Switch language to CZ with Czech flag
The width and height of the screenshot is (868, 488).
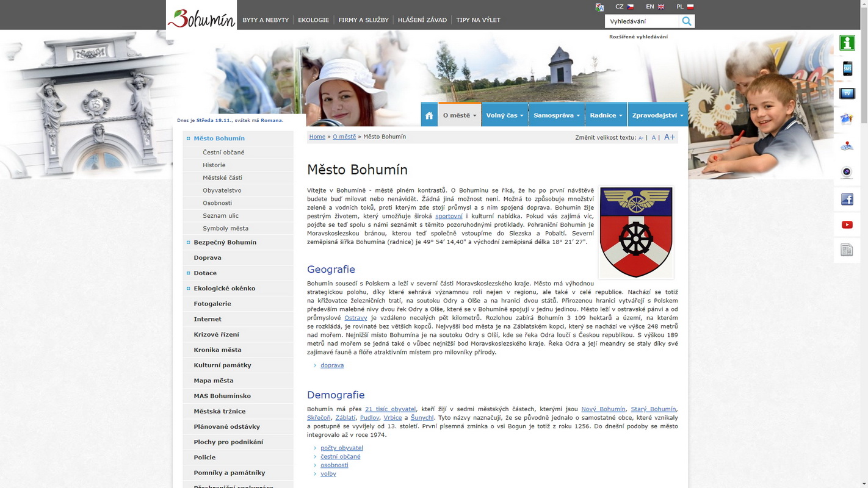click(x=624, y=7)
